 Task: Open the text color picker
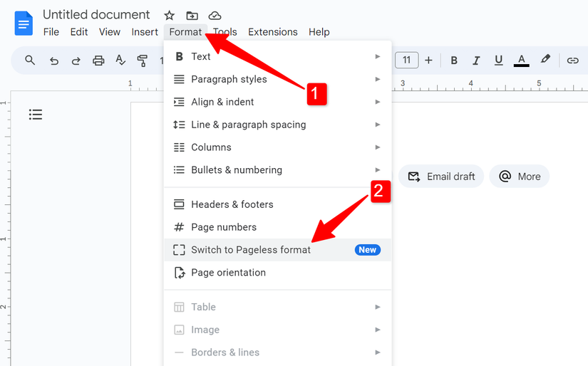[x=522, y=61]
